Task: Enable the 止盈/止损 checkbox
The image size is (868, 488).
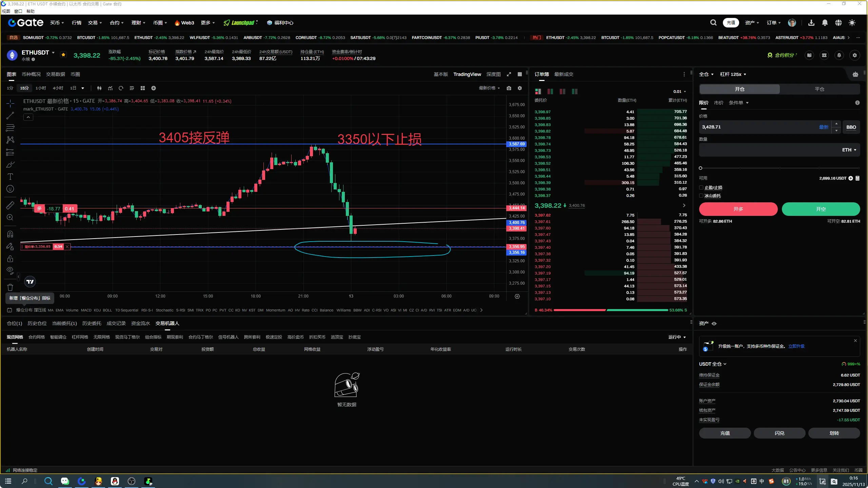Action: (x=701, y=187)
